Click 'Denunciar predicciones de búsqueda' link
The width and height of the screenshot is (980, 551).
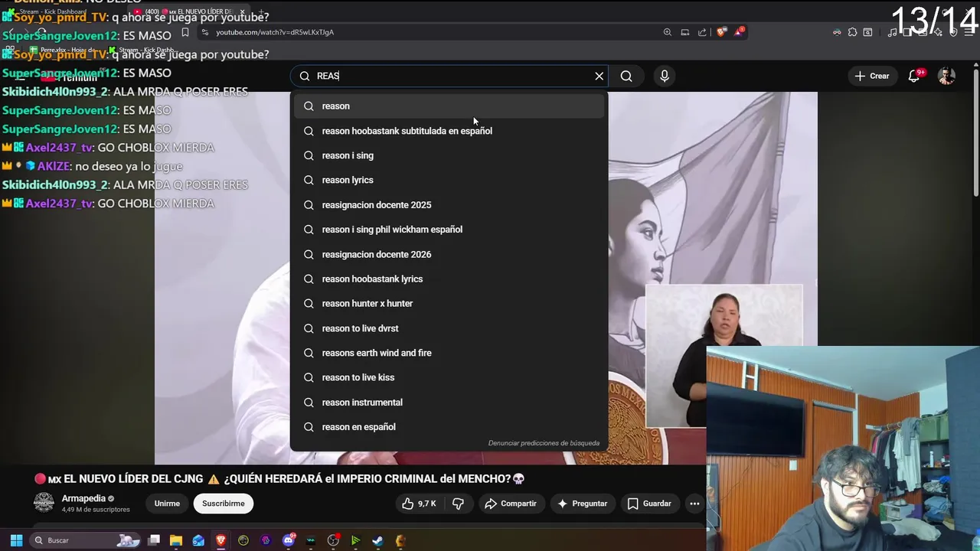(544, 443)
